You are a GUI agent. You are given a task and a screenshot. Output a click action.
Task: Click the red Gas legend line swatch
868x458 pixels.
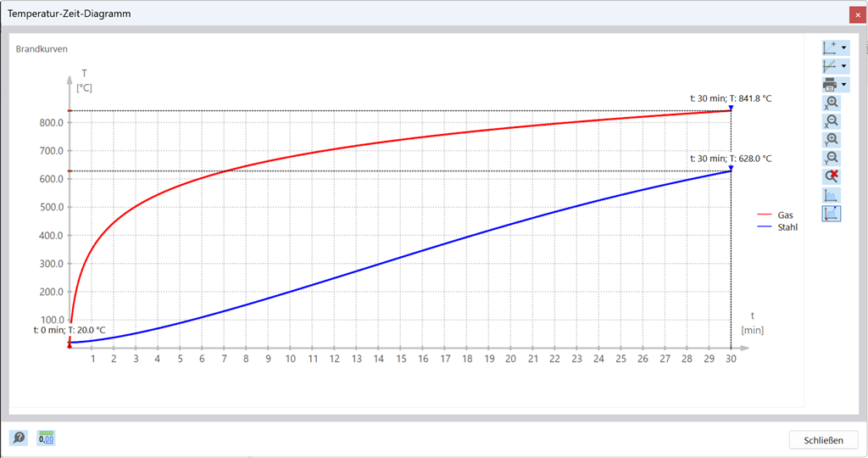click(765, 215)
